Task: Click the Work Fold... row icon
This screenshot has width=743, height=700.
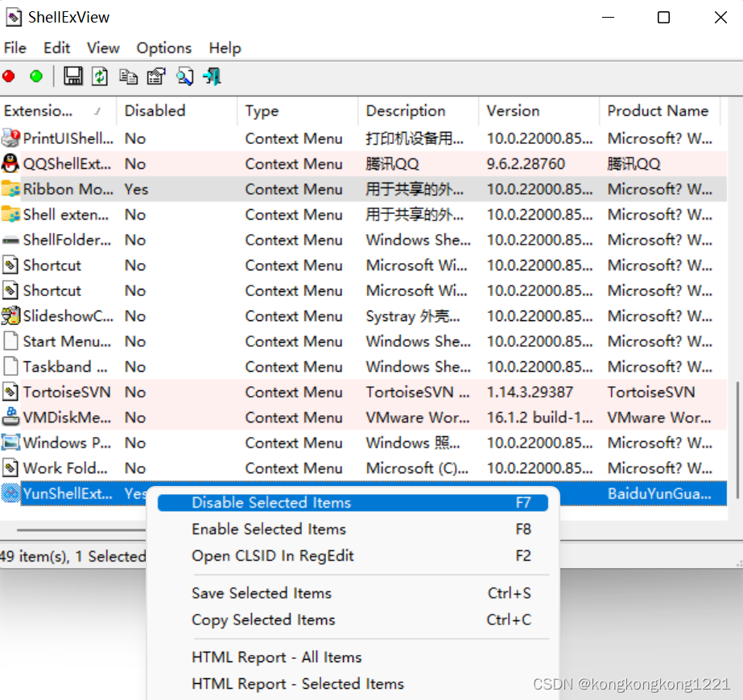Action: click(10, 468)
